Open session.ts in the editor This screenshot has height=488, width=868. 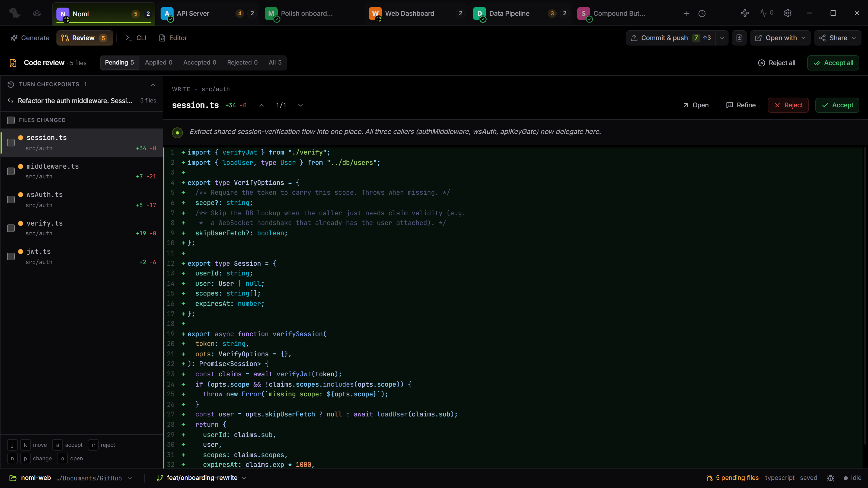[x=696, y=105]
